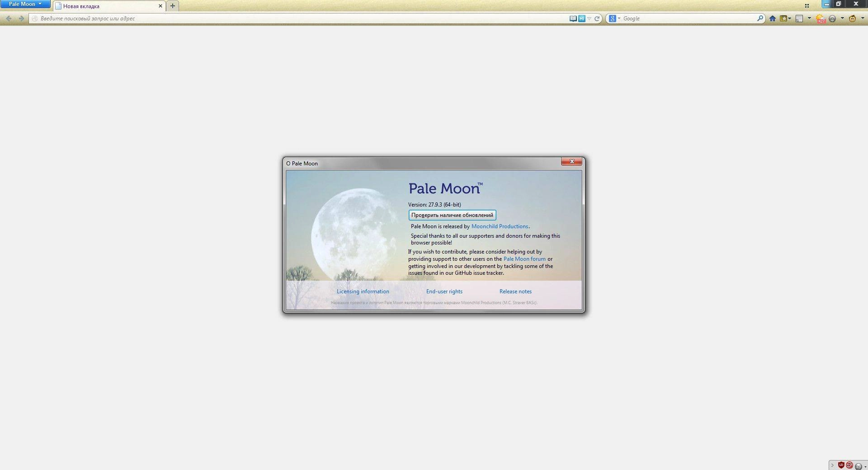Click the window panel toolbar icon
Screen dimensions: 868x470
click(x=799, y=19)
